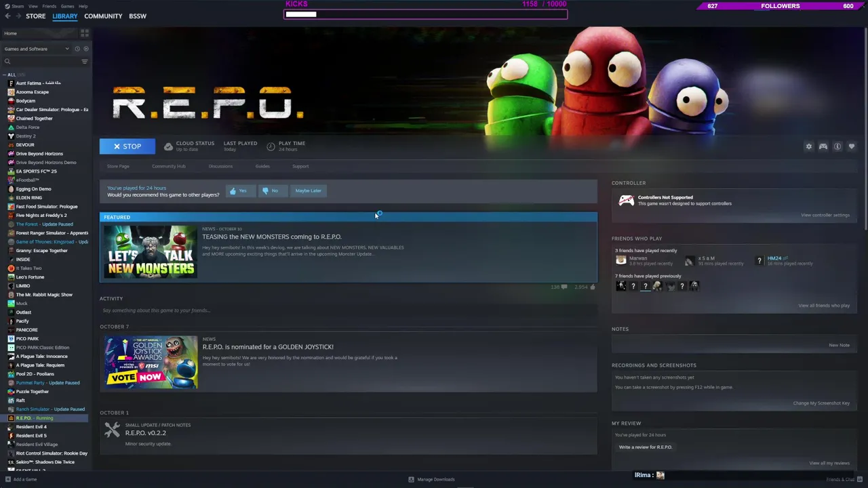Switch to the COMMUNITY tab
The image size is (868, 488).
point(103,16)
